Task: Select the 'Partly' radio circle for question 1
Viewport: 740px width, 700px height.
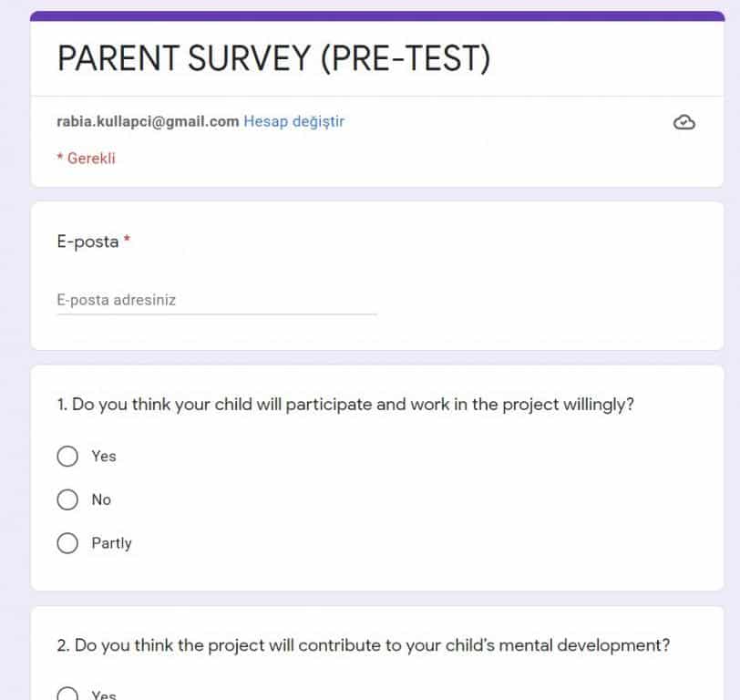Action: (x=67, y=543)
